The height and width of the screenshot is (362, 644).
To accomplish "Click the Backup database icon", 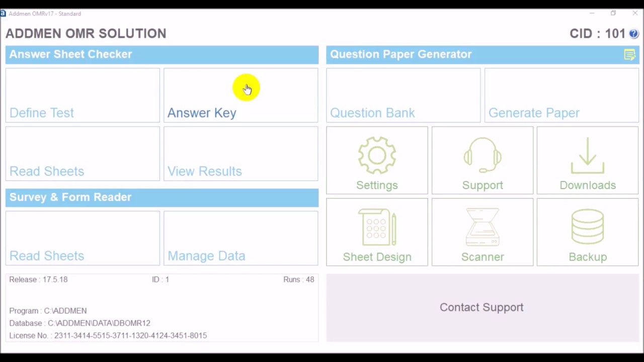I will (x=588, y=228).
